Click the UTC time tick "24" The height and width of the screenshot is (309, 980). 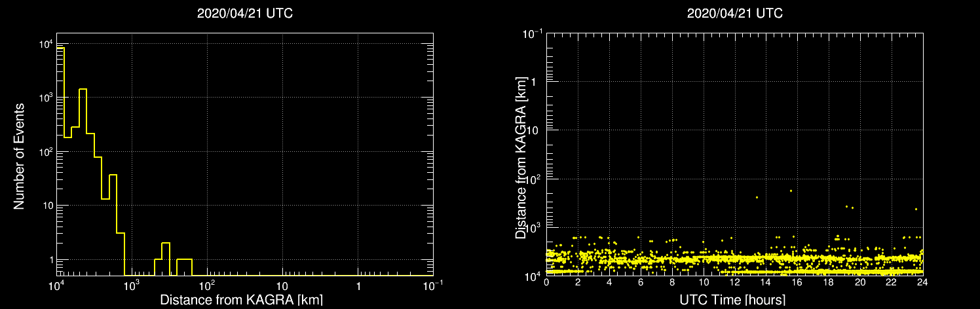tap(922, 282)
